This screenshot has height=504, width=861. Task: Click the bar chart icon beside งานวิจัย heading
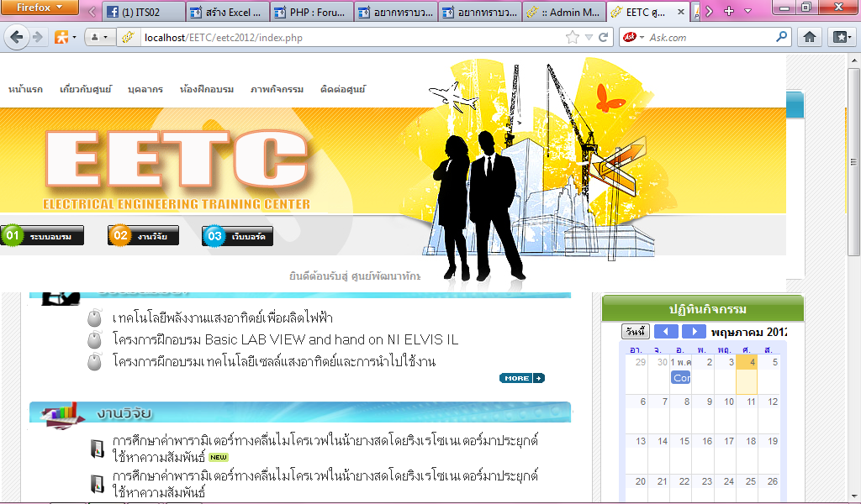tap(62, 413)
